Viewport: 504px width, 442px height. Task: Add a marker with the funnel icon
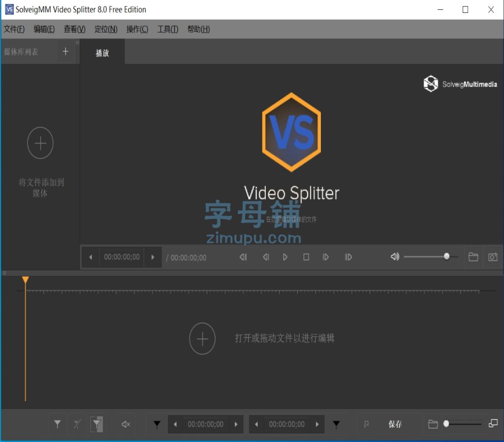[58, 424]
